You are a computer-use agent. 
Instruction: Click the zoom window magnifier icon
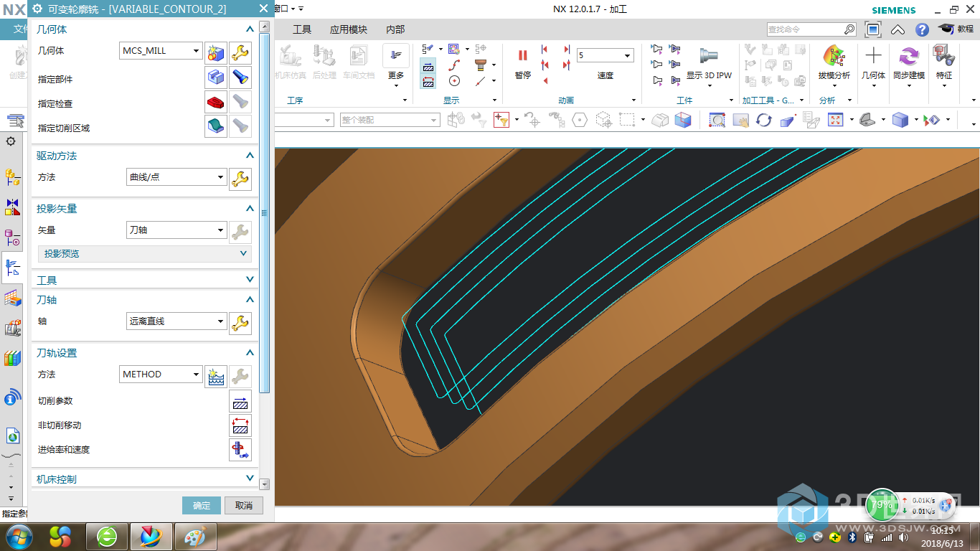(x=717, y=121)
